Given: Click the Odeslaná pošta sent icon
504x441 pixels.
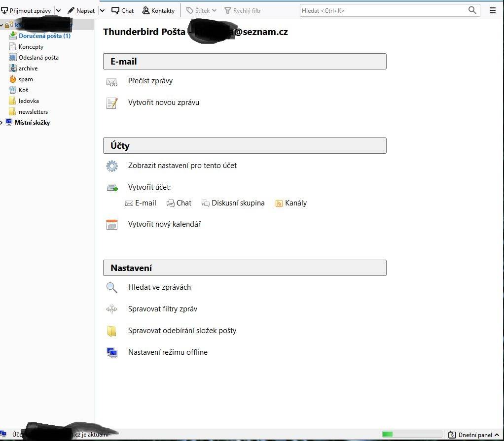Looking at the screenshot, I should pyautogui.click(x=12, y=58).
